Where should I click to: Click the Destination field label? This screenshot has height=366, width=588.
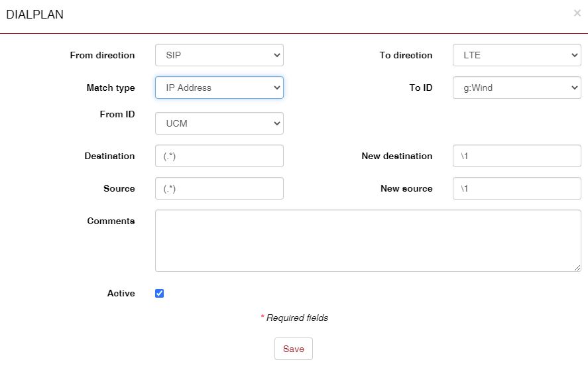tap(109, 156)
